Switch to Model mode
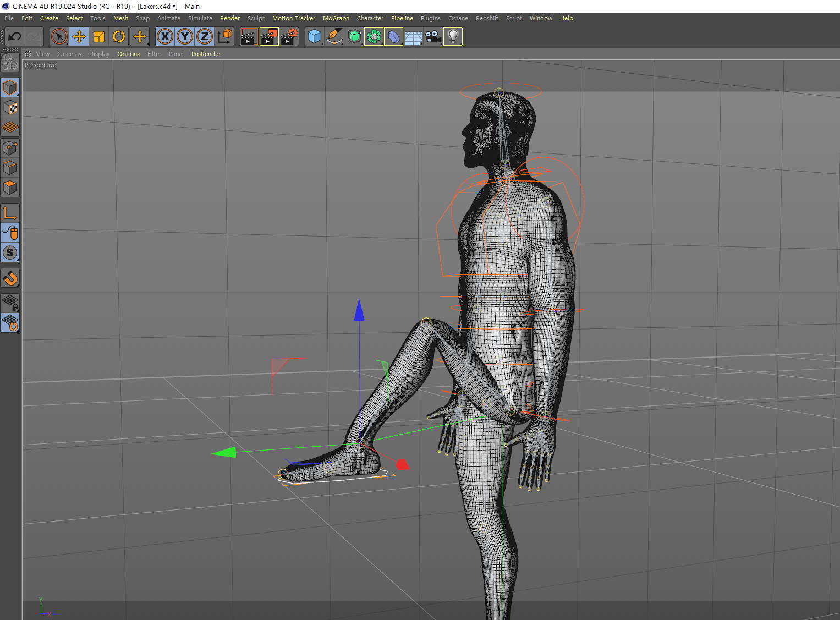The height and width of the screenshot is (620, 840). pyautogui.click(x=10, y=88)
